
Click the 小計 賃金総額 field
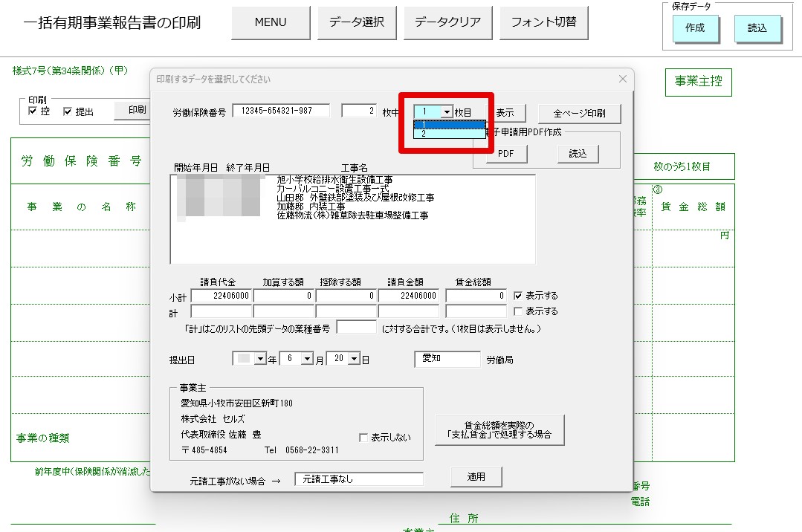(x=476, y=296)
